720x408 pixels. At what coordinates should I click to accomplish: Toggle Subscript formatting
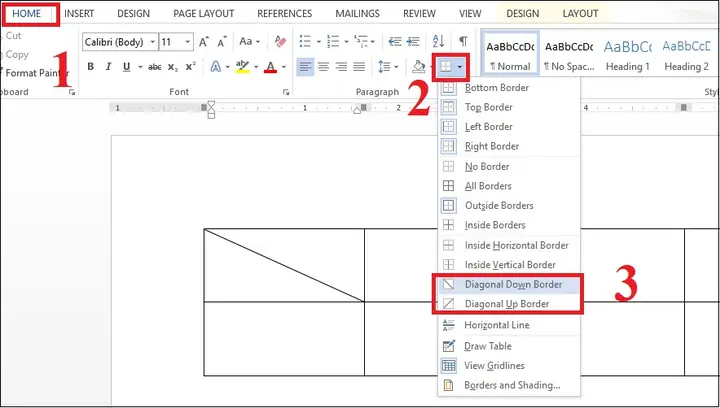click(x=173, y=67)
